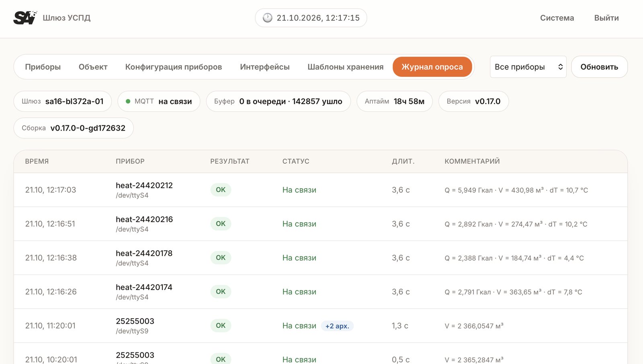Click the Выйти link
Viewport: 643px width, 364px height.
pyautogui.click(x=606, y=18)
